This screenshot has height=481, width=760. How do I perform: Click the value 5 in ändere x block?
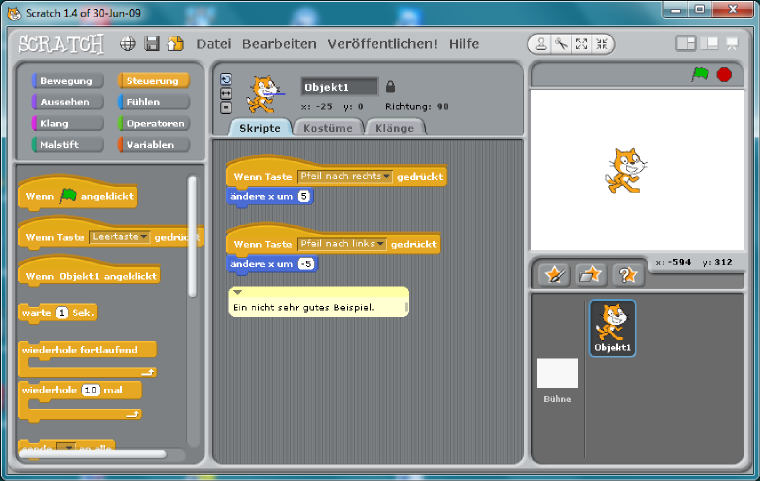[x=303, y=196]
